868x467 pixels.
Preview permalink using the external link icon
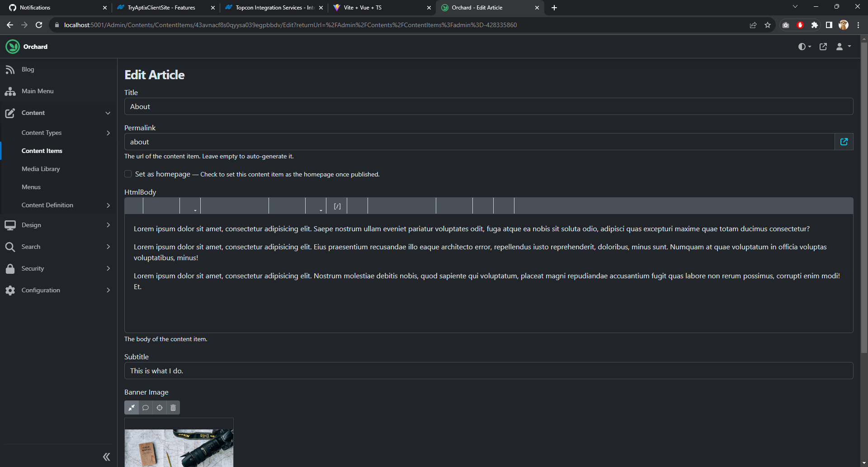tap(844, 142)
